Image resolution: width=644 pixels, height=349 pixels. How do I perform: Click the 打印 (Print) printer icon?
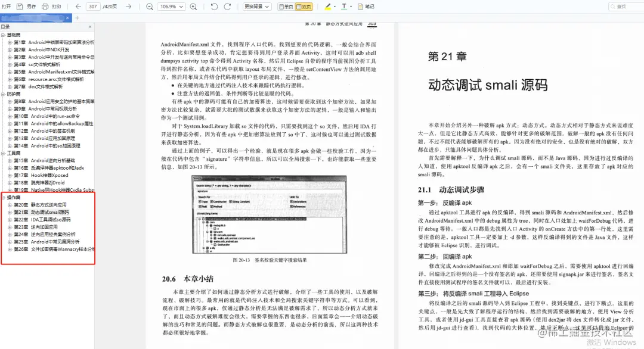coord(45,7)
